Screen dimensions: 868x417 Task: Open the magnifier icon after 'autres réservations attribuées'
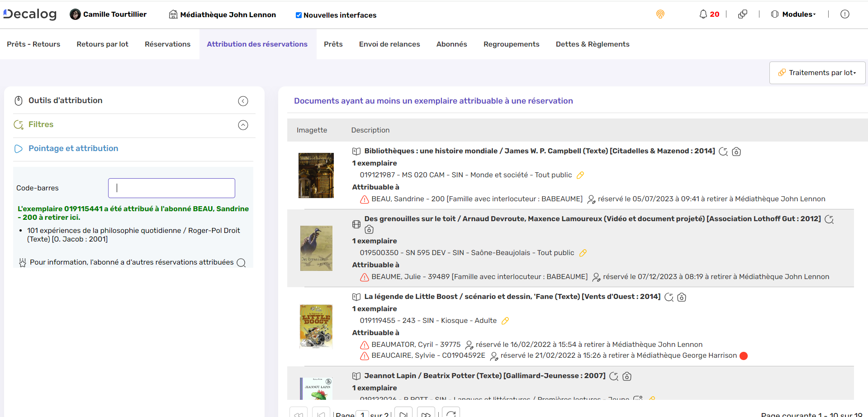coord(241,262)
